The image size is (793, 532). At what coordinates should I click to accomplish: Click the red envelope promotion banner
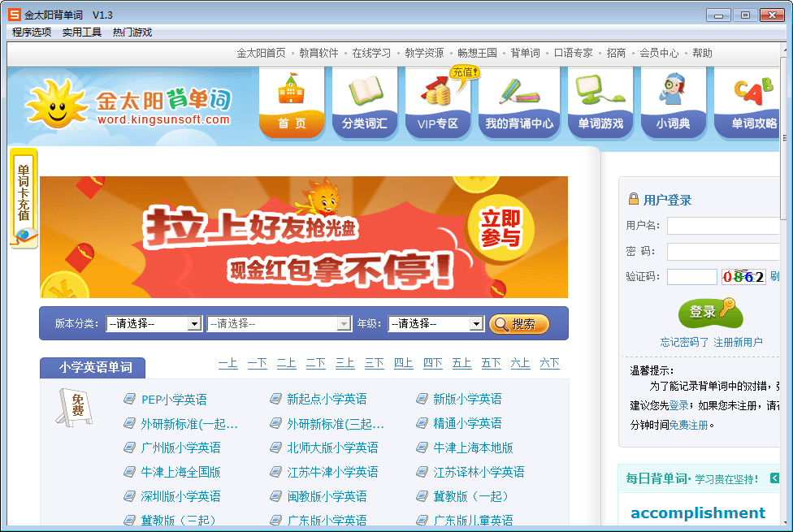point(304,237)
